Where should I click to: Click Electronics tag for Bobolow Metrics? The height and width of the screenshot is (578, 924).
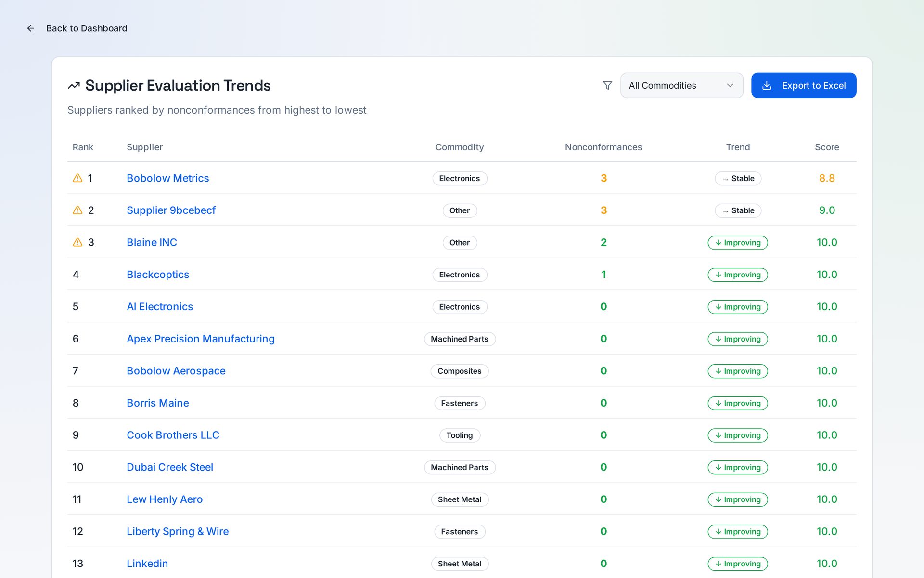click(x=460, y=178)
